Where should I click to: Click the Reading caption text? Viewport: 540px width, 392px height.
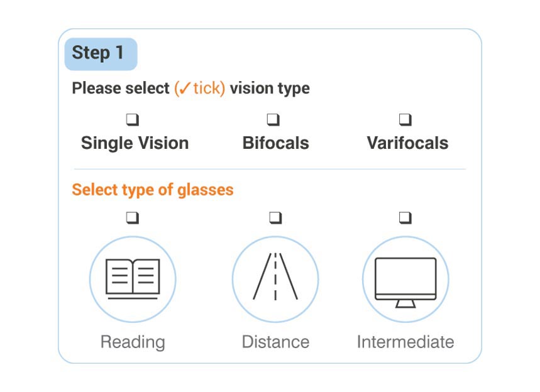pyautogui.click(x=133, y=342)
